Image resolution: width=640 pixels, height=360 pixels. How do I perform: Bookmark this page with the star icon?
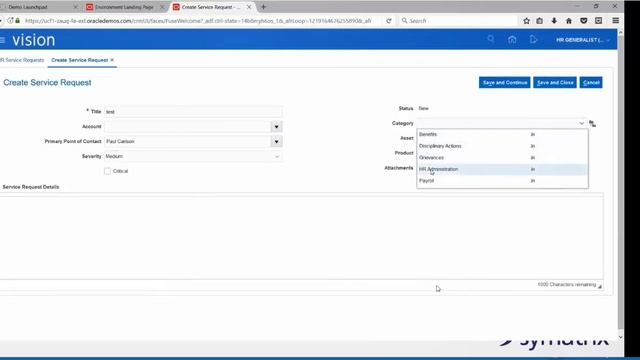click(x=526, y=21)
